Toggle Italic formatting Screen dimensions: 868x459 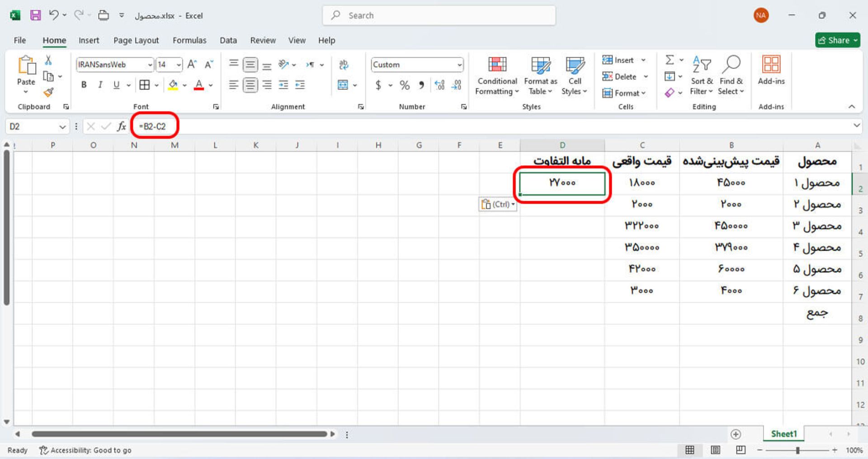point(100,85)
